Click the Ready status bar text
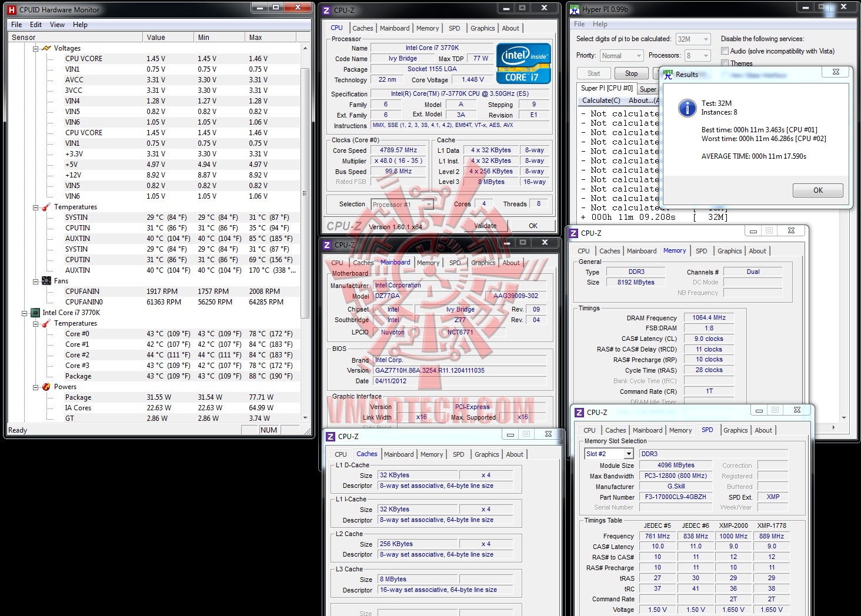 (x=18, y=430)
